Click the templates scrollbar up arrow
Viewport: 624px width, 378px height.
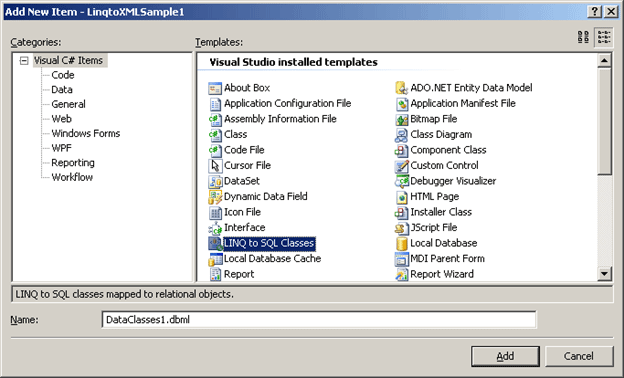click(x=604, y=61)
